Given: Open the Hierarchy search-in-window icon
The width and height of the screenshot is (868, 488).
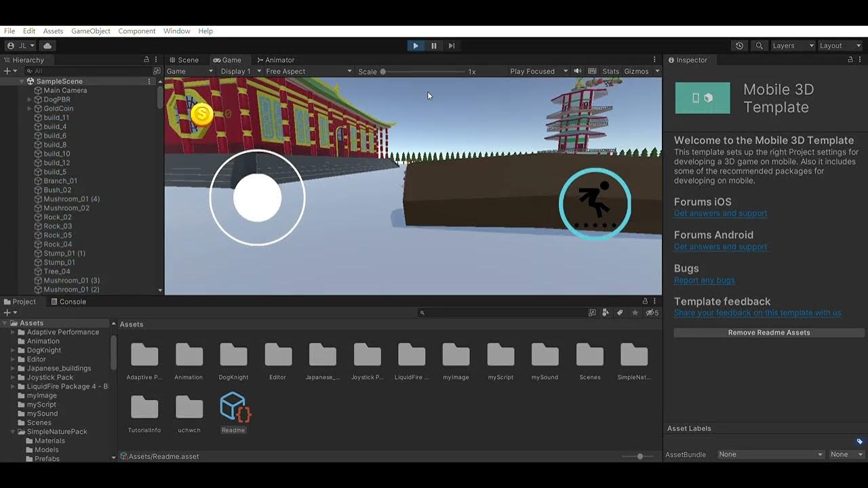Looking at the screenshot, I should (x=157, y=71).
